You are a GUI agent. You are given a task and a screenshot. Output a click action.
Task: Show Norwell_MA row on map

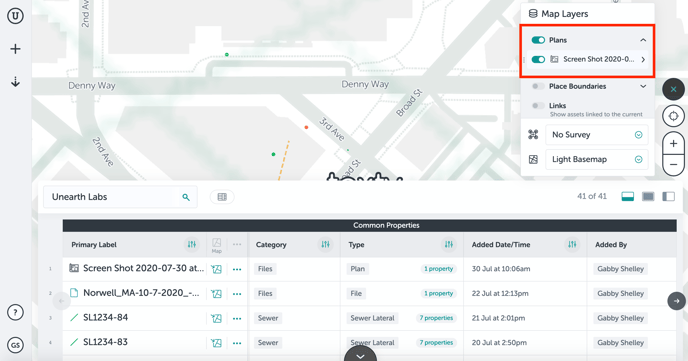click(x=216, y=294)
